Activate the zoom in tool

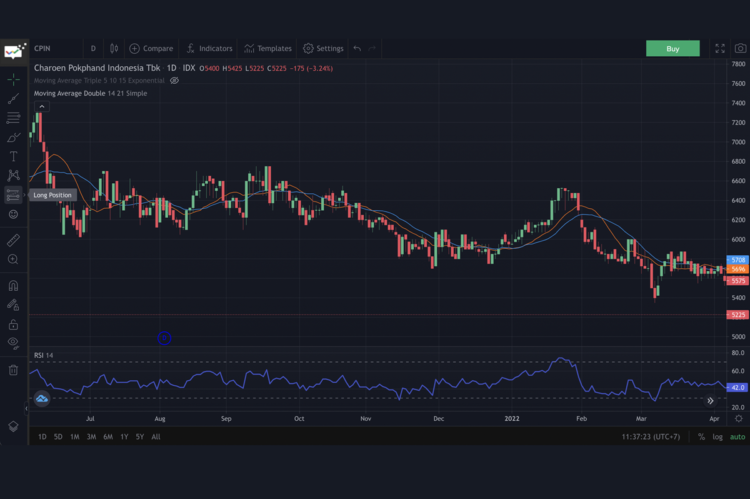[x=14, y=259]
